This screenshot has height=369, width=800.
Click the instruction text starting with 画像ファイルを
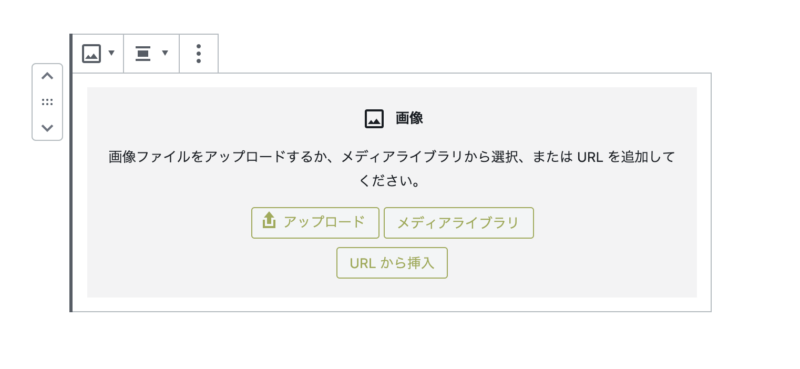pyautogui.click(x=391, y=157)
